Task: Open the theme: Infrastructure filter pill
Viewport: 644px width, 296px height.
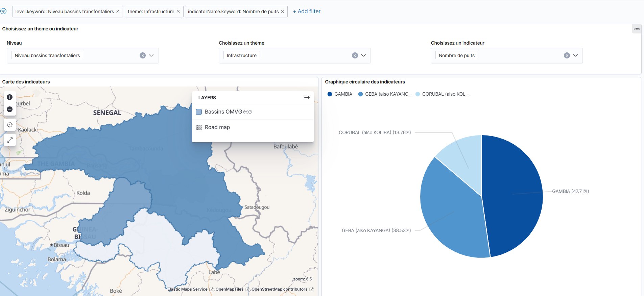Action: 151,11
